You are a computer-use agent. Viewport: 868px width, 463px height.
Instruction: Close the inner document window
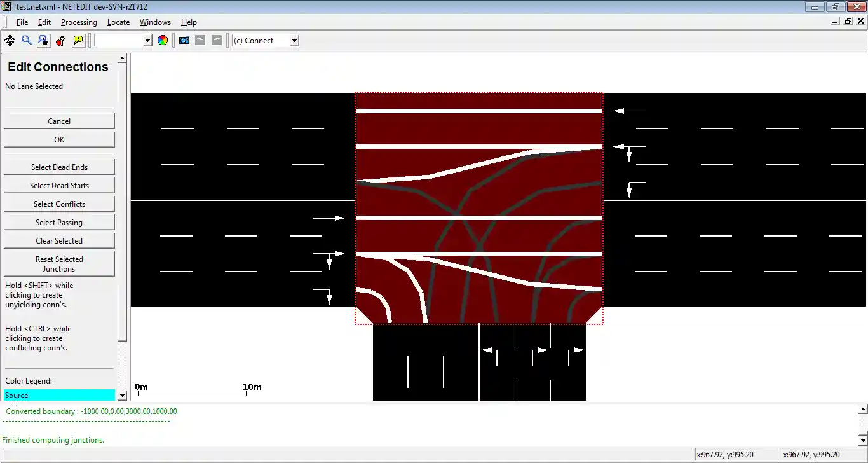(x=860, y=21)
